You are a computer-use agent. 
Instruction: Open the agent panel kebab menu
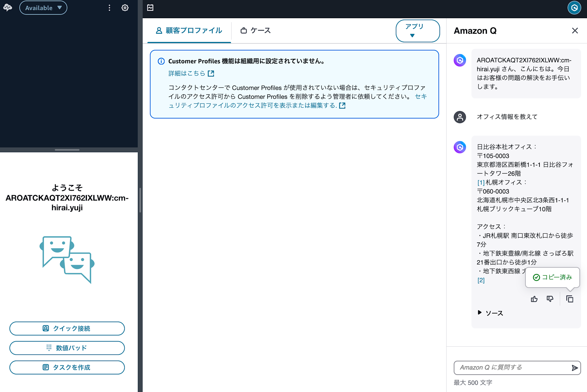click(x=109, y=8)
